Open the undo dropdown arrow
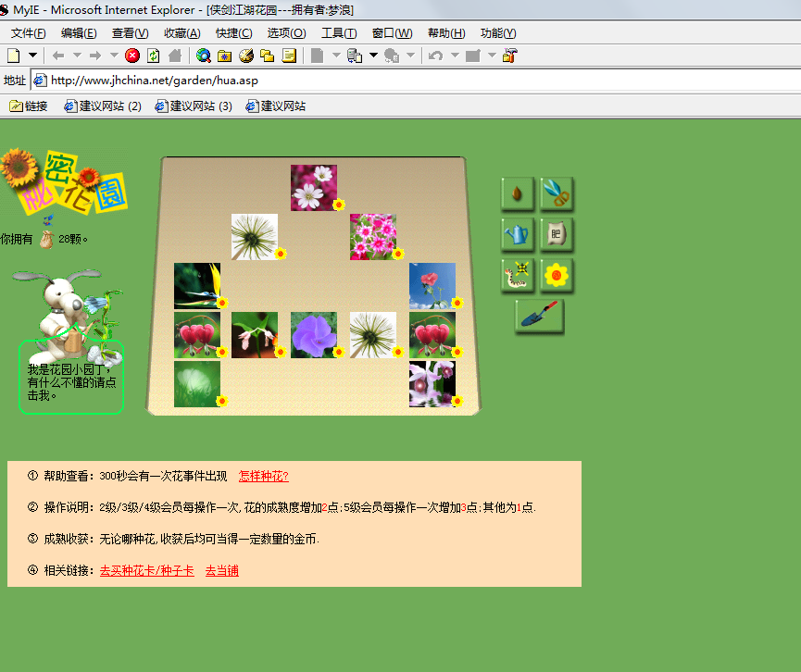 click(x=455, y=56)
